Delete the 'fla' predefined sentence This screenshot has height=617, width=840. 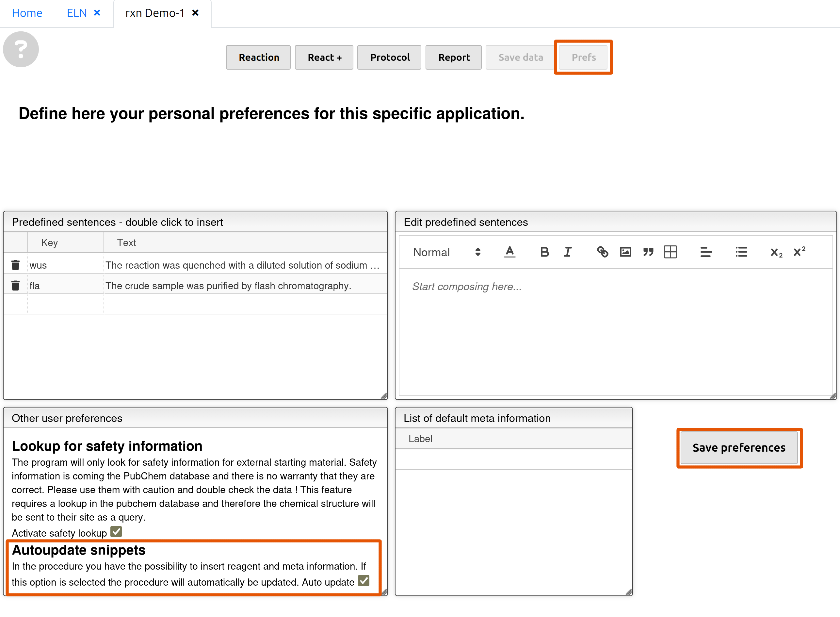click(15, 285)
